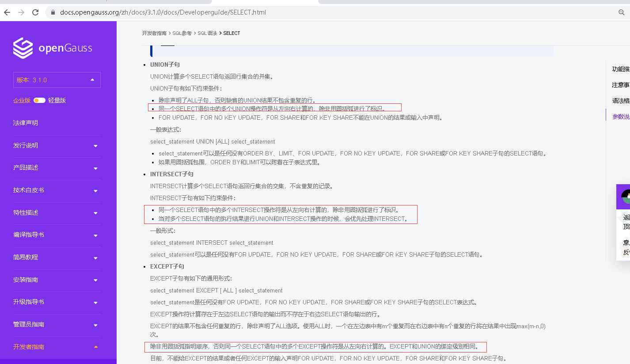Image resolution: width=630 pixels, height=364 pixels.
Task: Click the lock icon in address bar
Action: coord(53,12)
